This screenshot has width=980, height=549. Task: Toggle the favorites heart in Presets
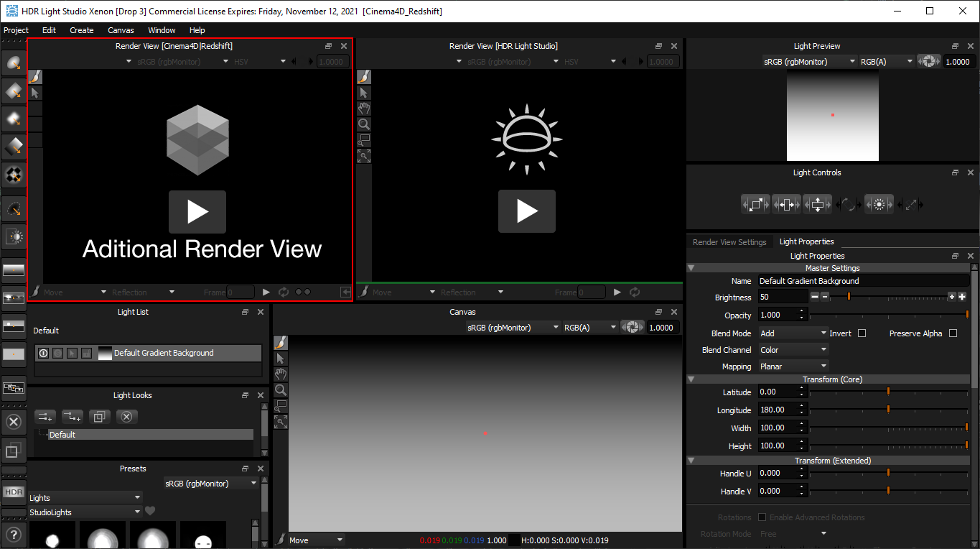(x=150, y=512)
